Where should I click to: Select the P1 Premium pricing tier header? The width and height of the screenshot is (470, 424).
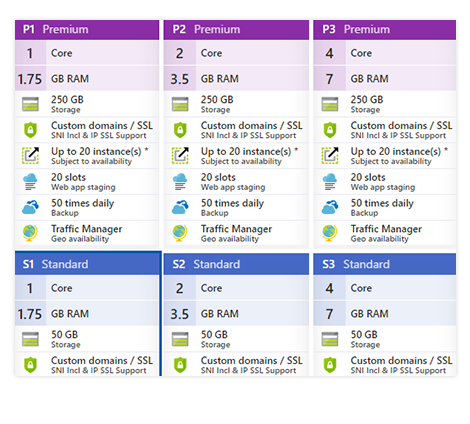coord(87,30)
